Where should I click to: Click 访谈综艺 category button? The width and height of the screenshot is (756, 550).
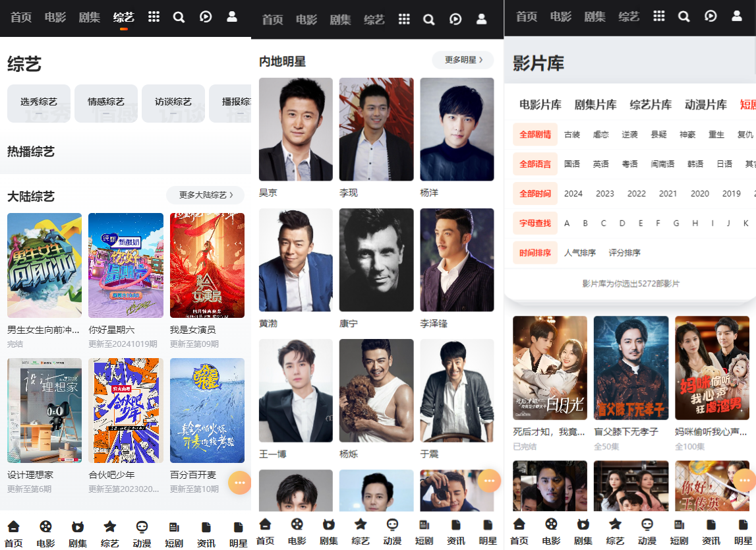173,104
